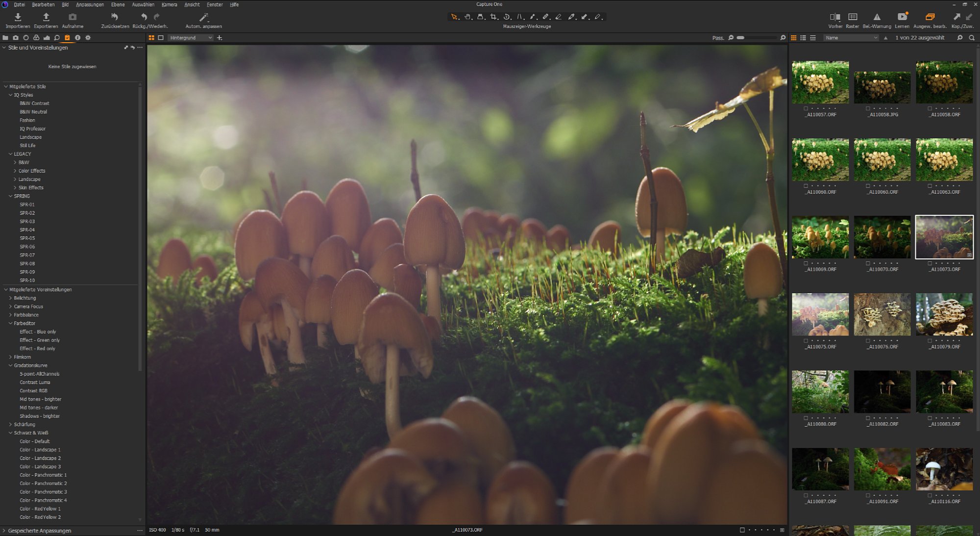Select the Rotate cursor tool

[507, 17]
